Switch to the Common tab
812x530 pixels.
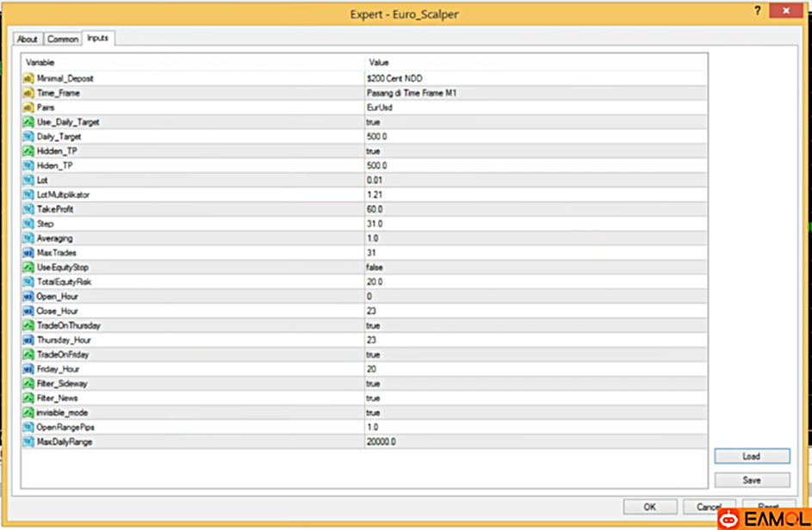[x=63, y=40]
